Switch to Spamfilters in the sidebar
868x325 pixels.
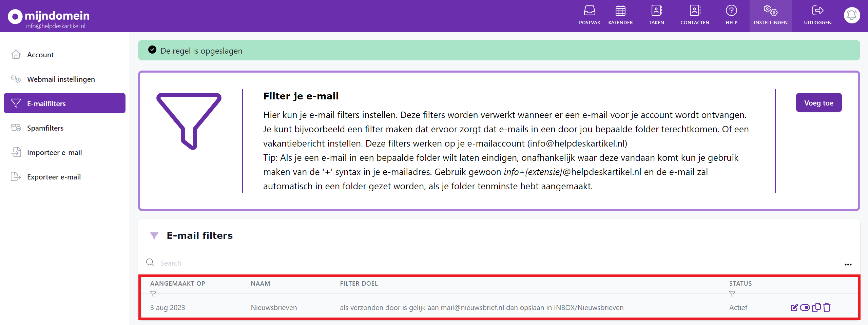45,128
